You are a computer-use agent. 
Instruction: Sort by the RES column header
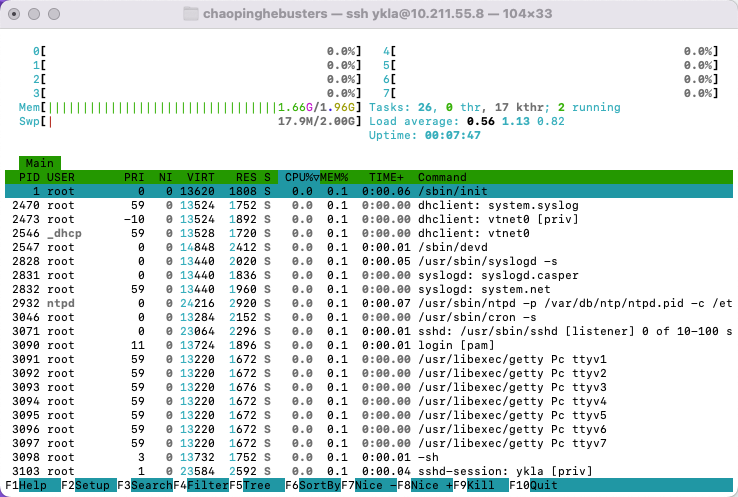[x=246, y=177]
